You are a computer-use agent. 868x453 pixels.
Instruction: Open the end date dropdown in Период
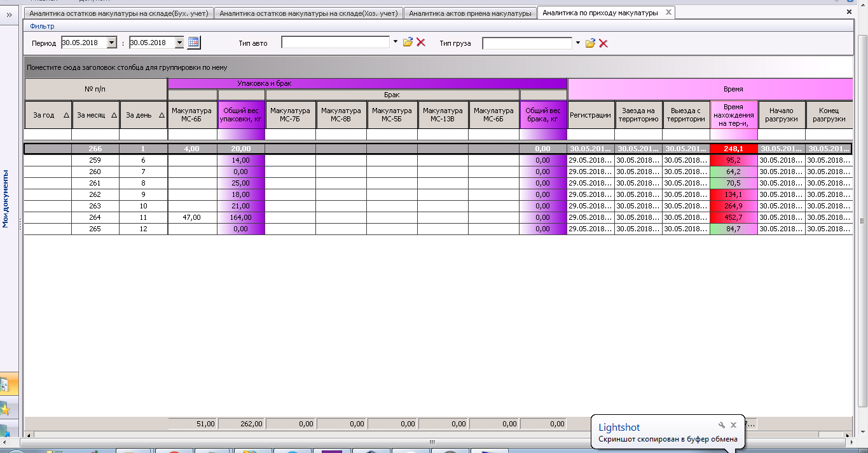(179, 43)
